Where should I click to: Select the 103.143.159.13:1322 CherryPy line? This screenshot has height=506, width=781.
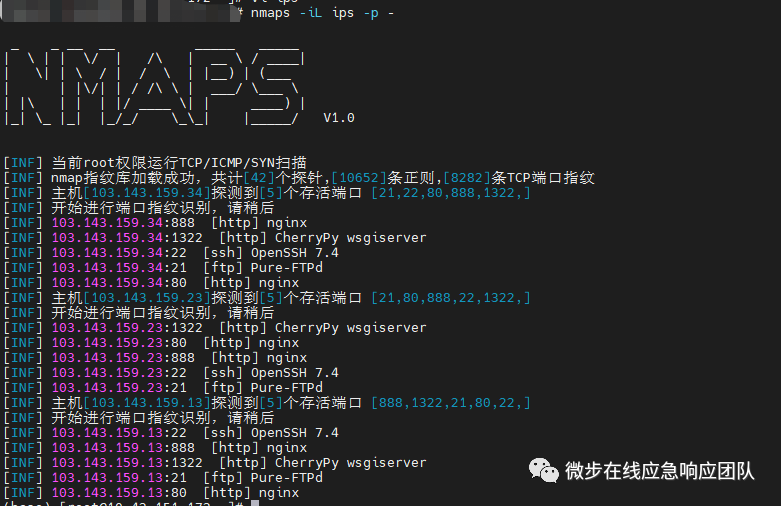click(x=215, y=462)
